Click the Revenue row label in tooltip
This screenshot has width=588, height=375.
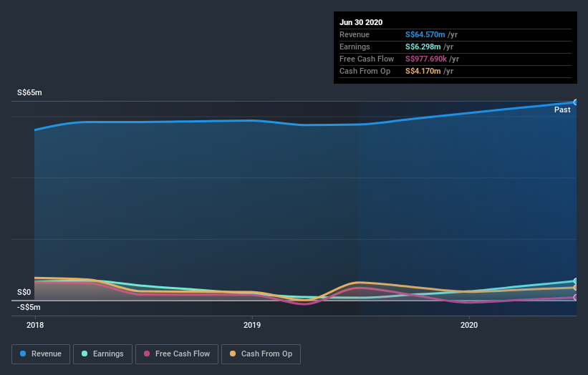(355, 34)
